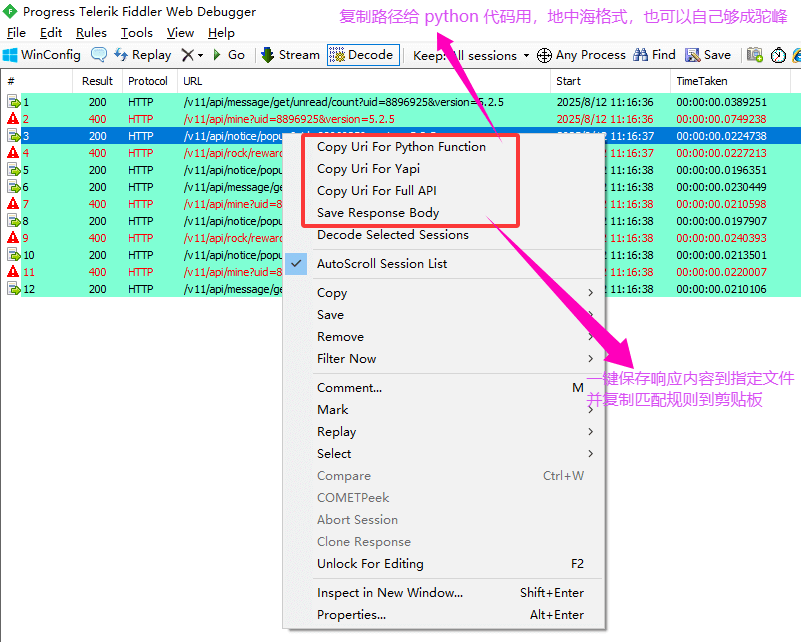
Task: Click the Fiddler logo in the title bar
Action: point(10,11)
